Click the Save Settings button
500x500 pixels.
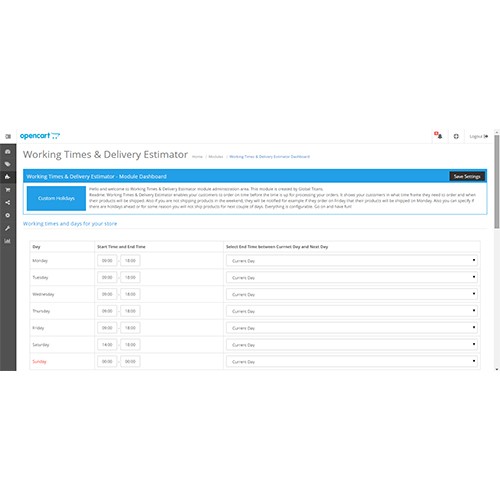click(467, 176)
